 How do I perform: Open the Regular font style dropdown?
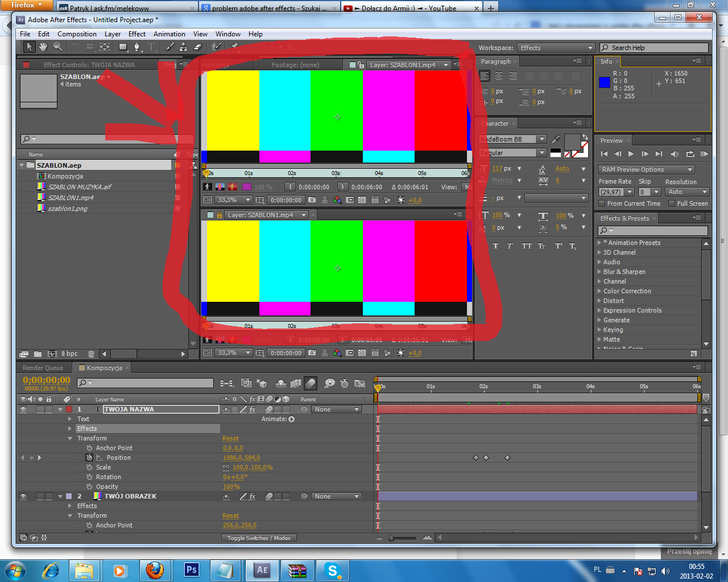(x=512, y=152)
